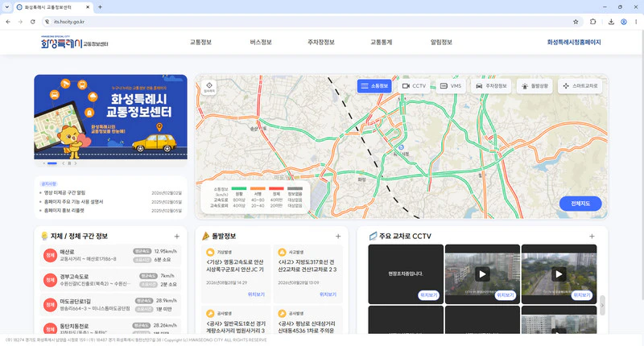Image resolution: width=644 pixels, height=346 pixels.
Task: Toggle the 스마트교차로 map layer
Action: [x=580, y=86]
